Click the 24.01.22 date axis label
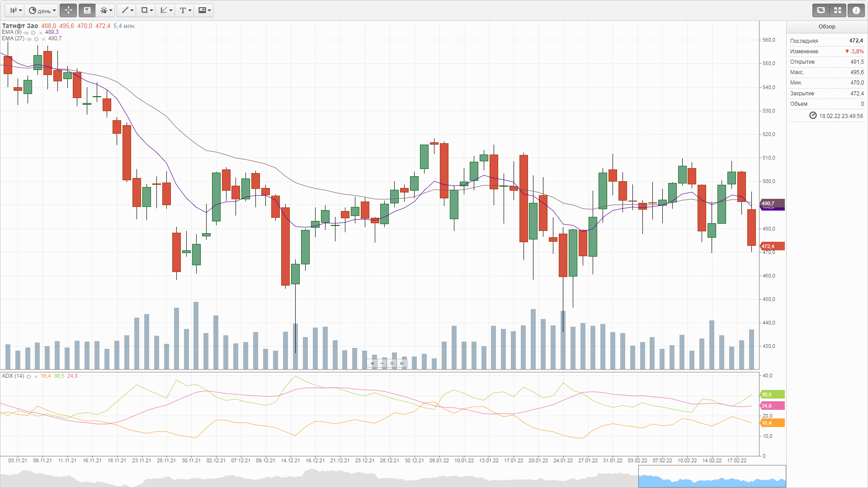Image resolution: width=868 pixels, height=488 pixels. 563,460
